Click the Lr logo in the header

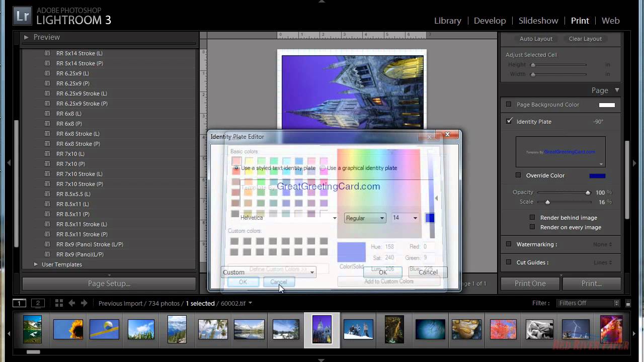[23, 16]
